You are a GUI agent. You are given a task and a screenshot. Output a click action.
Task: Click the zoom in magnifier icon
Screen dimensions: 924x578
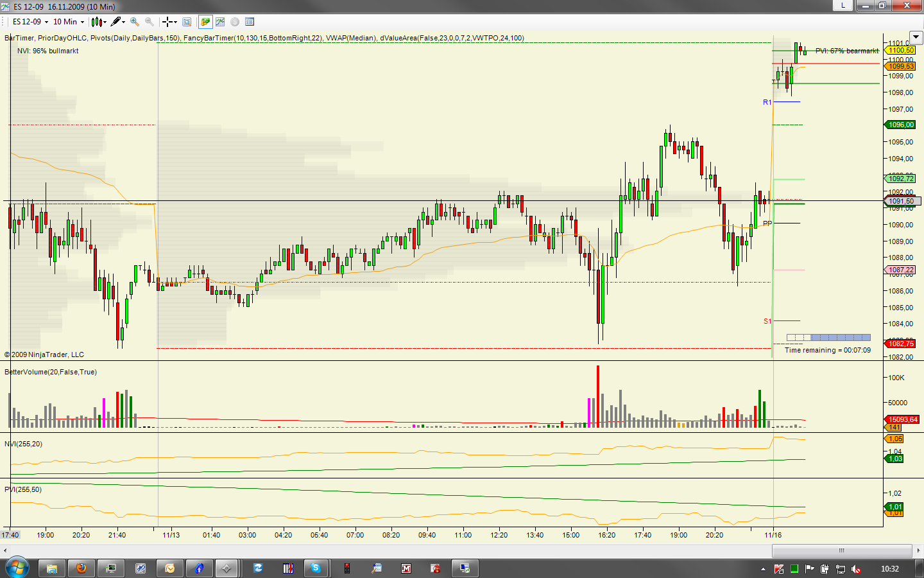click(x=135, y=22)
